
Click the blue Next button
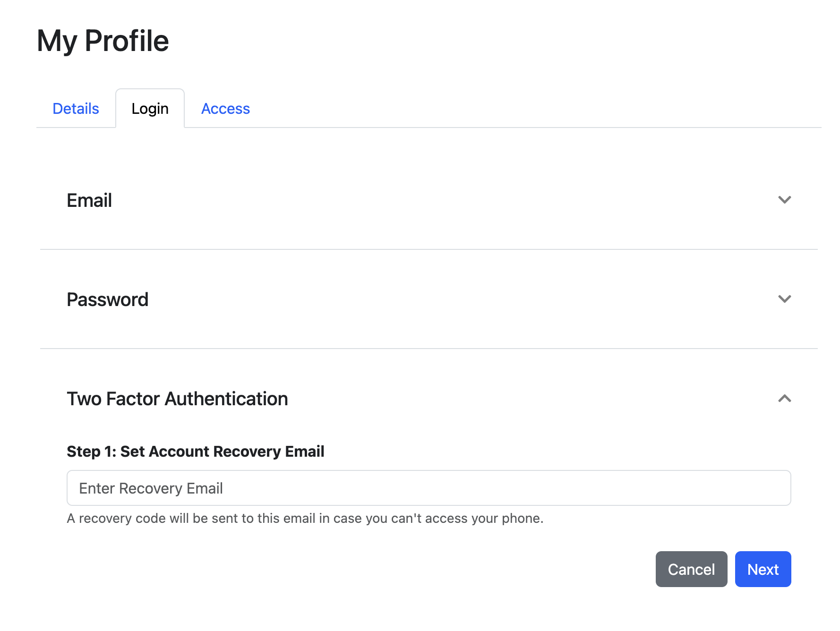tap(763, 569)
